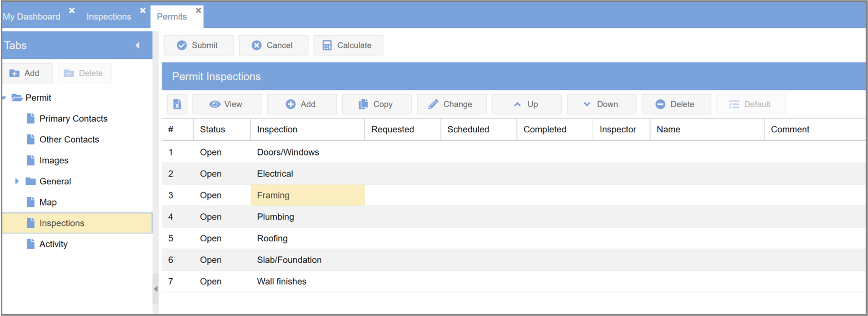The width and height of the screenshot is (868, 316).
Task: Click the View eye icon button
Action: pyautogui.click(x=227, y=104)
